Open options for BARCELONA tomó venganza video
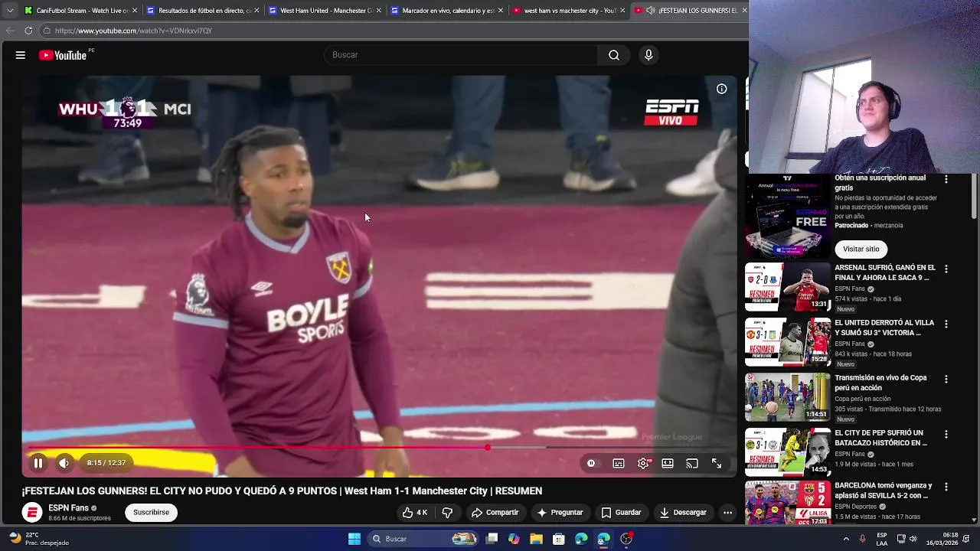 tap(946, 487)
